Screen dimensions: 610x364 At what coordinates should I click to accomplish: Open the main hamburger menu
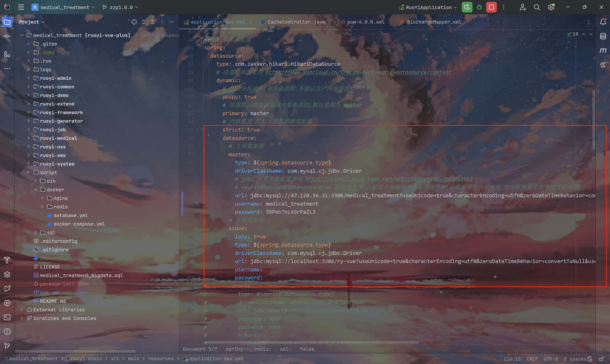[21, 7]
